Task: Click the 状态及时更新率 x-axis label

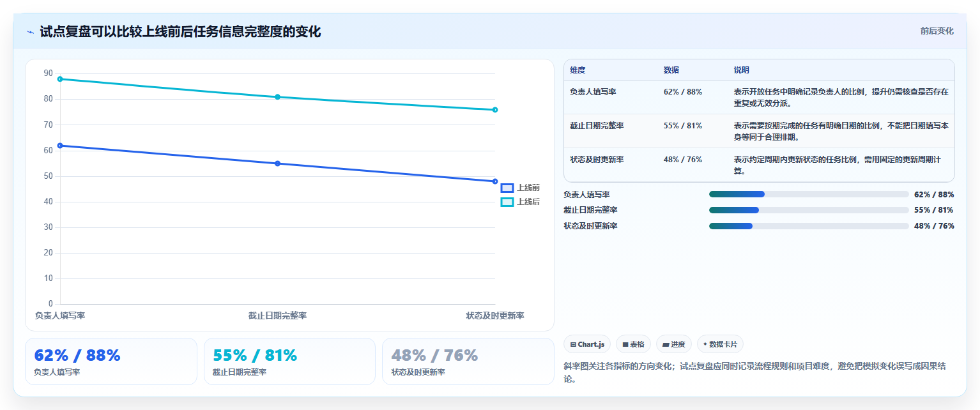Action: [x=495, y=315]
